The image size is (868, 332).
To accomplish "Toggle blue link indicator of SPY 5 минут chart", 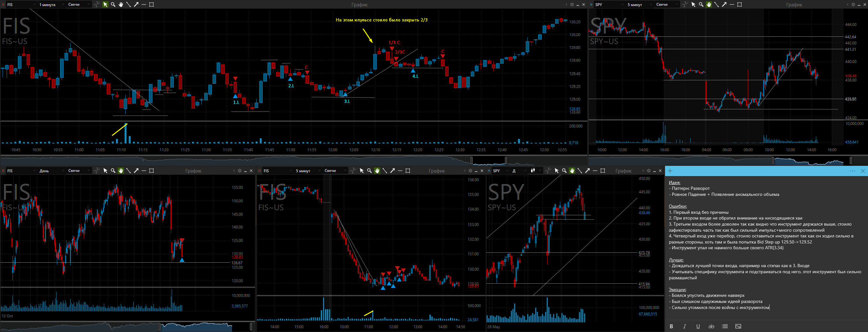I will tap(591, 4).
